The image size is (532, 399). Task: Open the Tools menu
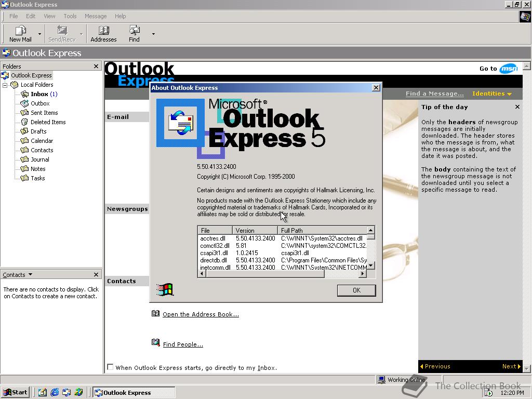pos(70,16)
